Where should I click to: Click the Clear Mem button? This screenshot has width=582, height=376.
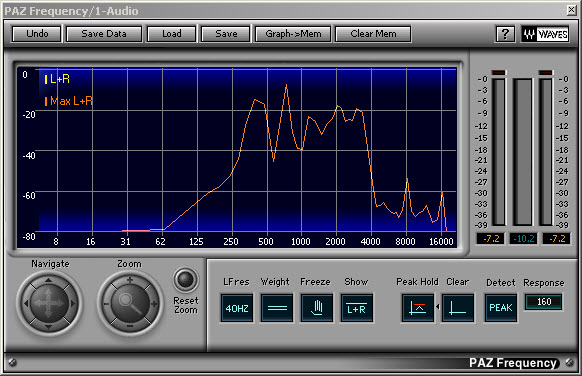(x=373, y=34)
